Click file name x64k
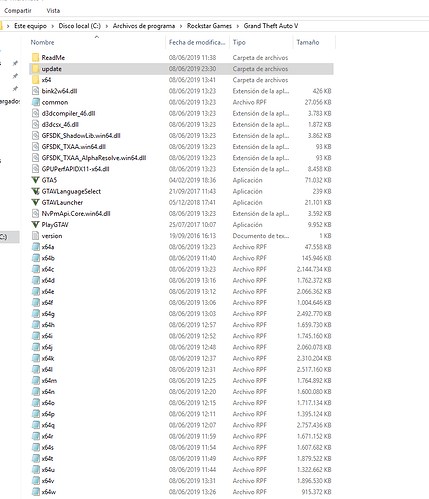The width and height of the screenshot is (429, 499). coord(48,358)
